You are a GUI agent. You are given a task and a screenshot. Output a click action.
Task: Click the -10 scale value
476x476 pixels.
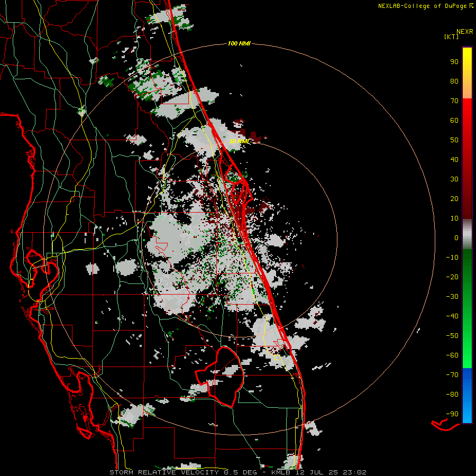pyautogui.click(x=452, y=258)
